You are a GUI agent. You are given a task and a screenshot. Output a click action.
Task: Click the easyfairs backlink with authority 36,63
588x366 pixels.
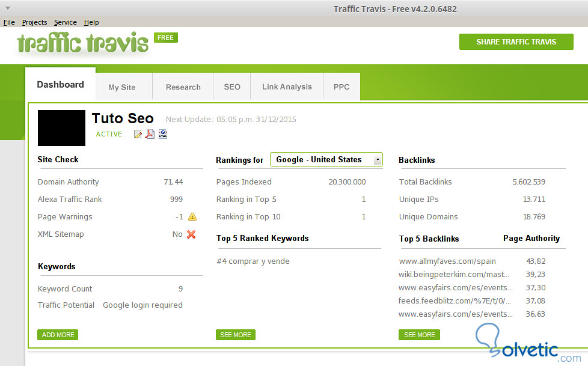pos(456,314)
